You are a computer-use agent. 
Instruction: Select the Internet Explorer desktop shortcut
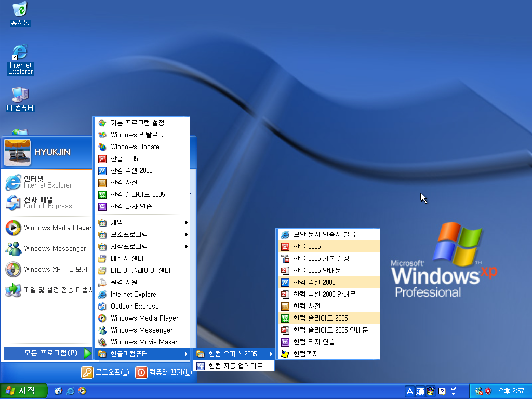[20, 59]
